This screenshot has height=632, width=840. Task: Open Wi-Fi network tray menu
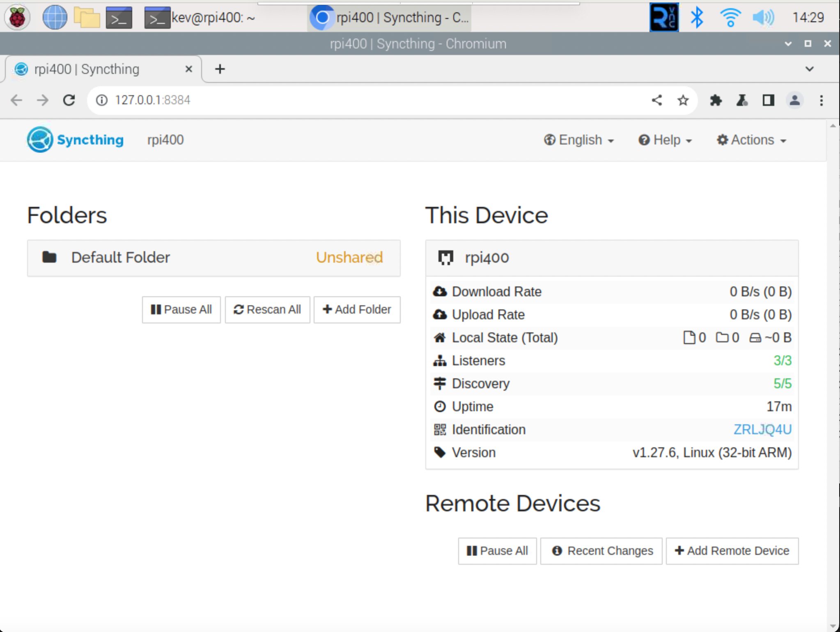[x=730, y=17]
